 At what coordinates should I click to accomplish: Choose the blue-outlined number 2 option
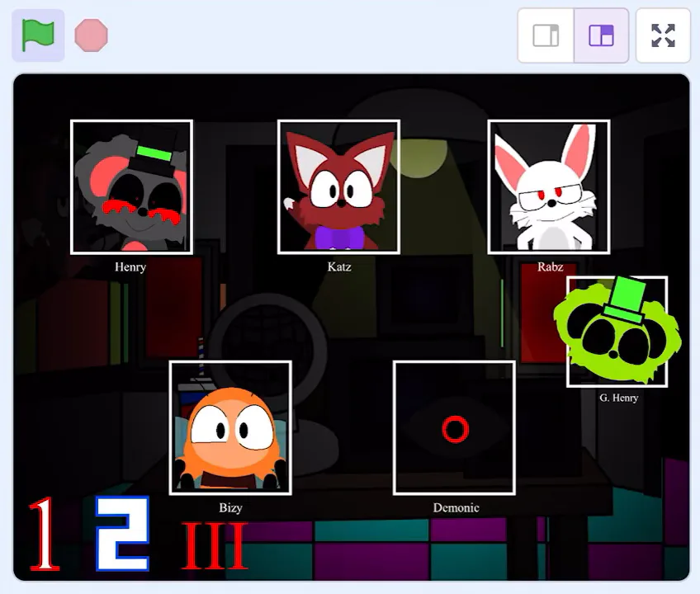pos(122,534)
